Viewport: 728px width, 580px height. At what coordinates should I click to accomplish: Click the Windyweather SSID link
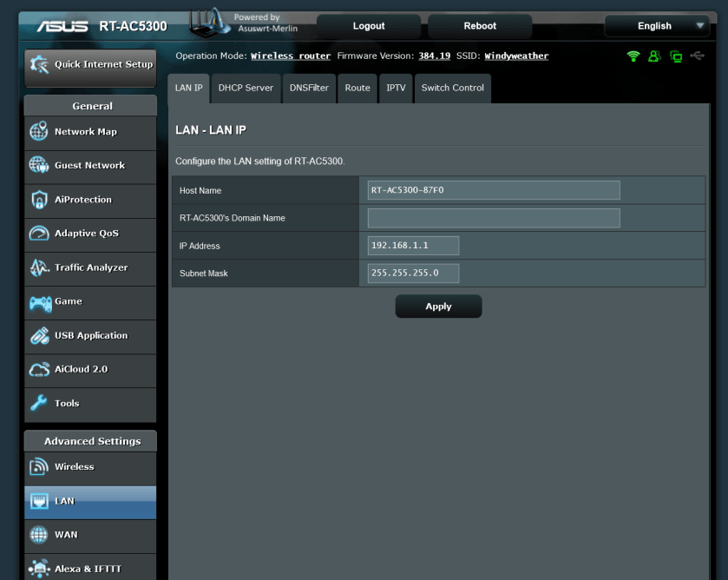[x=516, y=56]
